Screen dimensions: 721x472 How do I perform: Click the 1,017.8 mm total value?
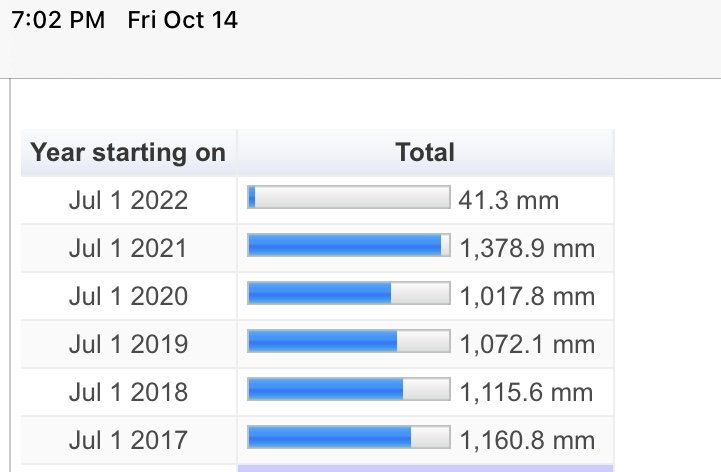[x=527, y=296]
